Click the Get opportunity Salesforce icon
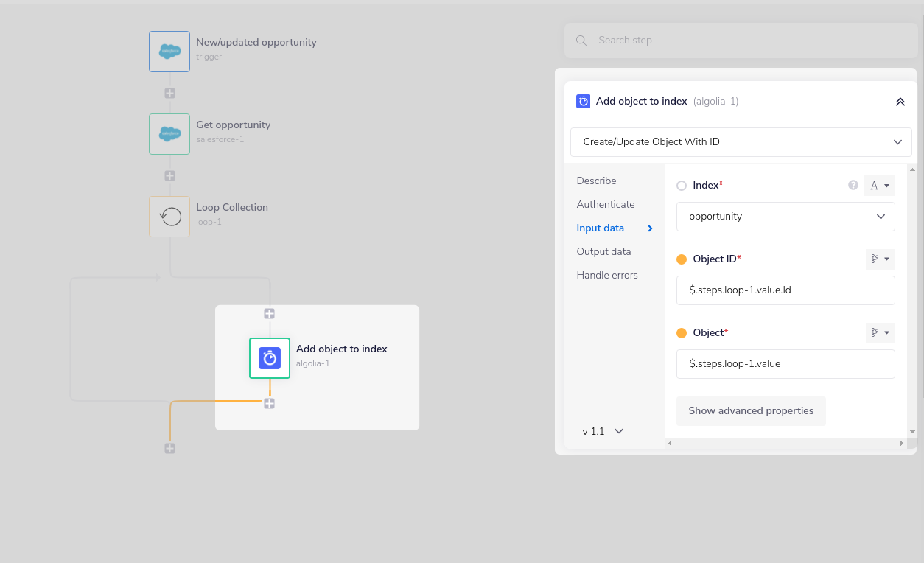Screen dimensions: 924x563 click(169, 134)
